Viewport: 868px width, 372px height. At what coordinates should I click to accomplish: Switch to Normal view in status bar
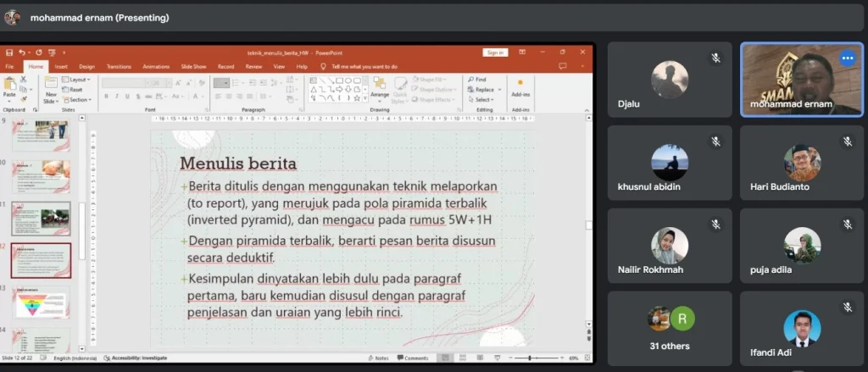click(x=444, y=358)
